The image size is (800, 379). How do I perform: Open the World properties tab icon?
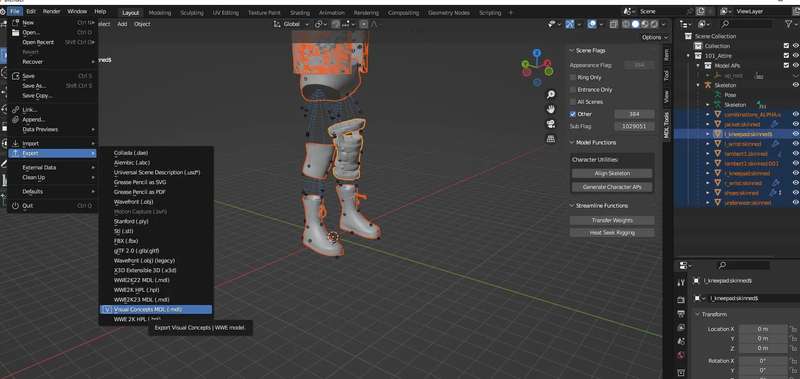coord(681,355)
